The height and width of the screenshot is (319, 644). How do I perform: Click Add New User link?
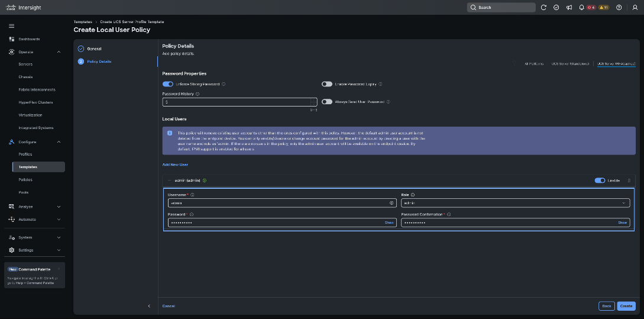[x=175, y=165]
